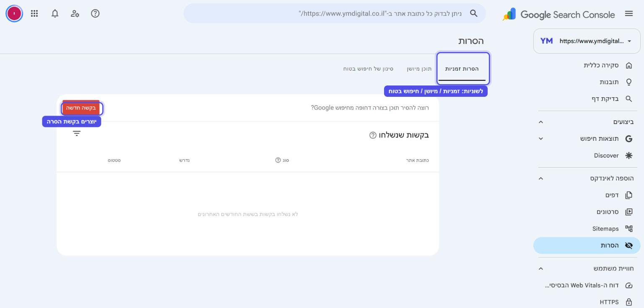The image size is (644, 308).
Task: Click the red בקשה חדשה button
Action: click(x=81, y=108)
